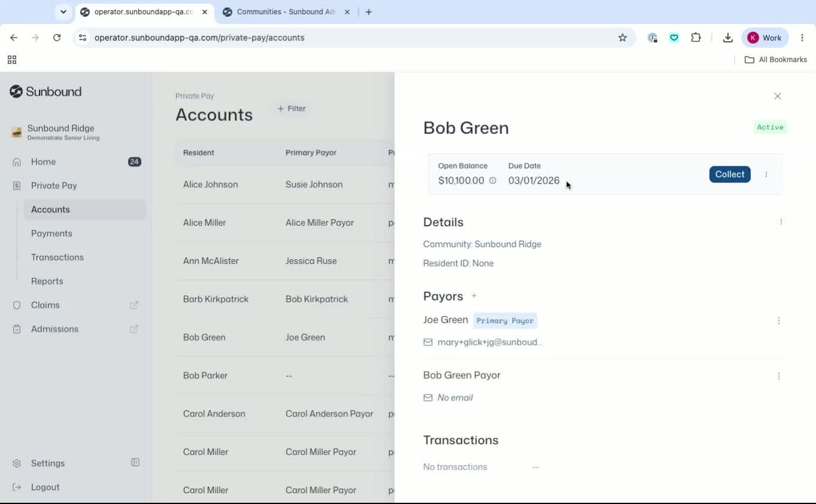Image resolution: width=816 pixels, height=504 pixels.
Task: Click the external link icon beside Claims
Action: click(134, 305)
